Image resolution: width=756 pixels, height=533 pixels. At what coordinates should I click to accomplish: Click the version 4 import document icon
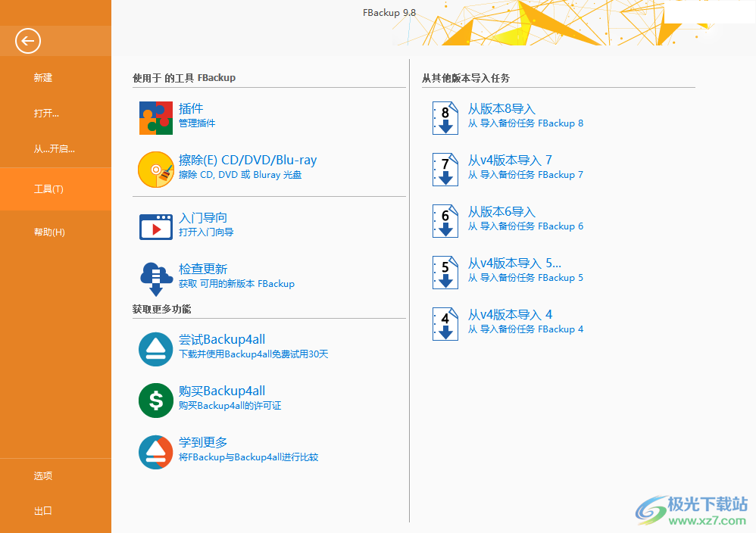point(445,324)
